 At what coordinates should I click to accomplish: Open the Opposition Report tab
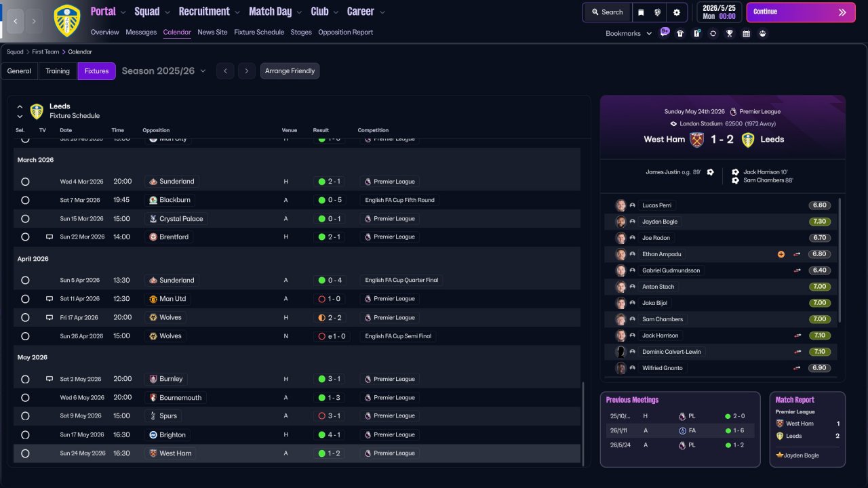[x=345, y=32]
